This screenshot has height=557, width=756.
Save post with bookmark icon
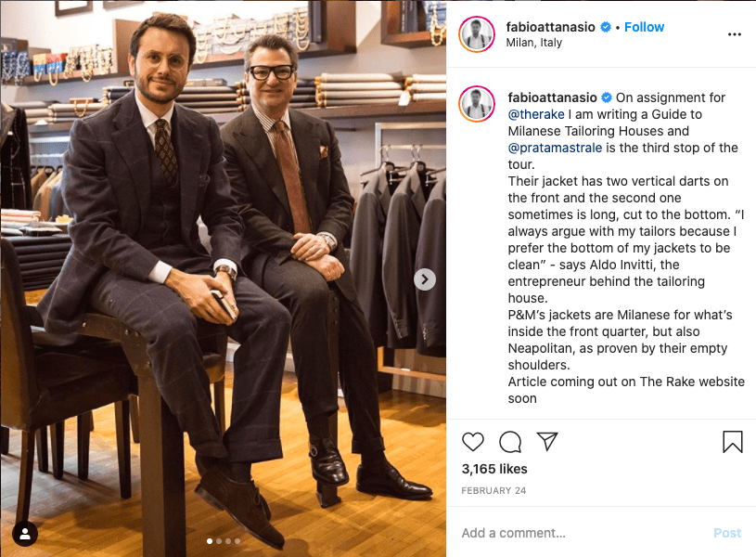pos(732,442)
